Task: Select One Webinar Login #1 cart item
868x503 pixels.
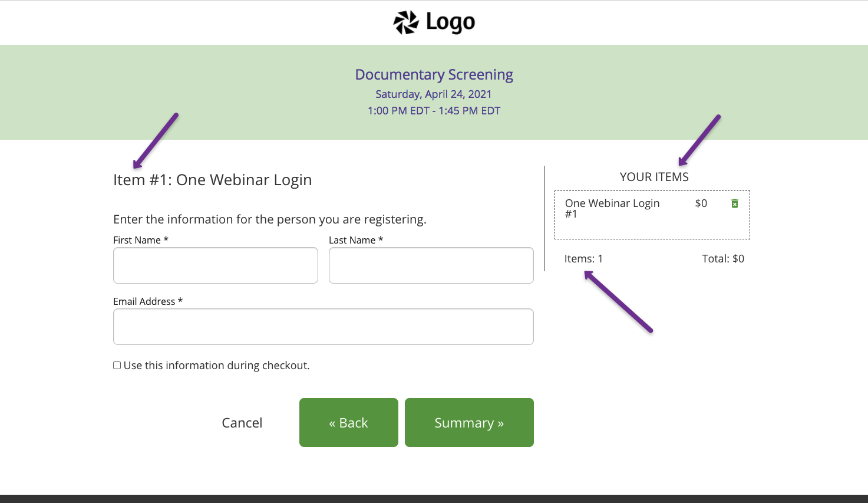Action: 652,215
